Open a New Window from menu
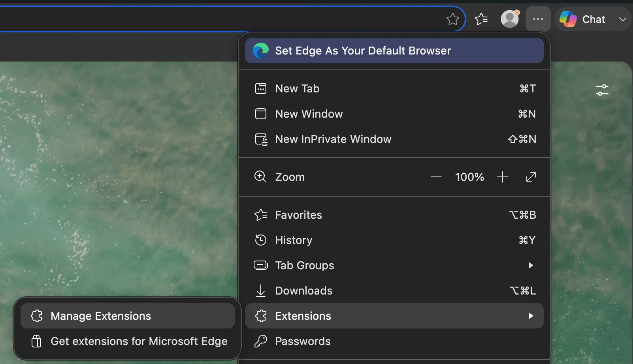Image resolution: width=633 pixels, height=364 pixels. point(394,114)
